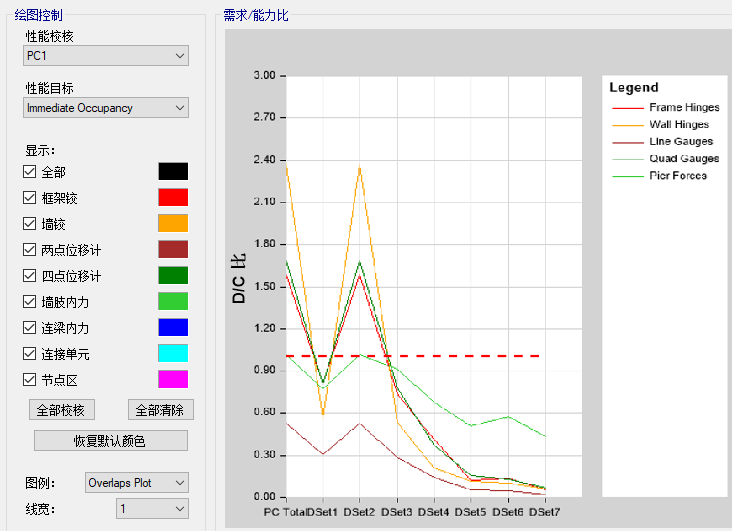This screenshot has width=732, height=531.
Task: Expand the Immediate Occupancy dropdown
Action: (105, 108)
